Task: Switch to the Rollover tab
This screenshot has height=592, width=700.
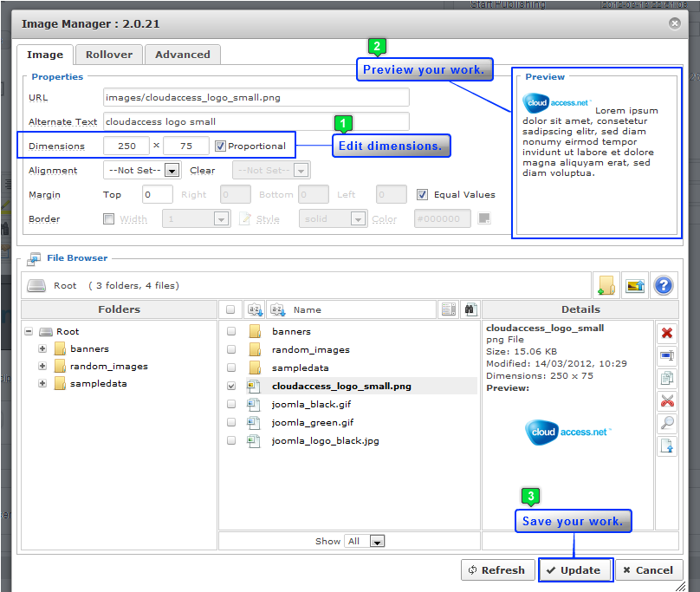Action: (x=109, y=55)
